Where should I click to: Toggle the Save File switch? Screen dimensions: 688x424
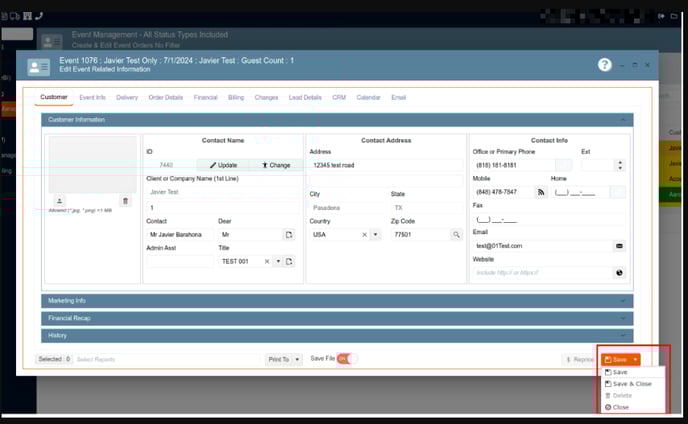coord(346,358)
